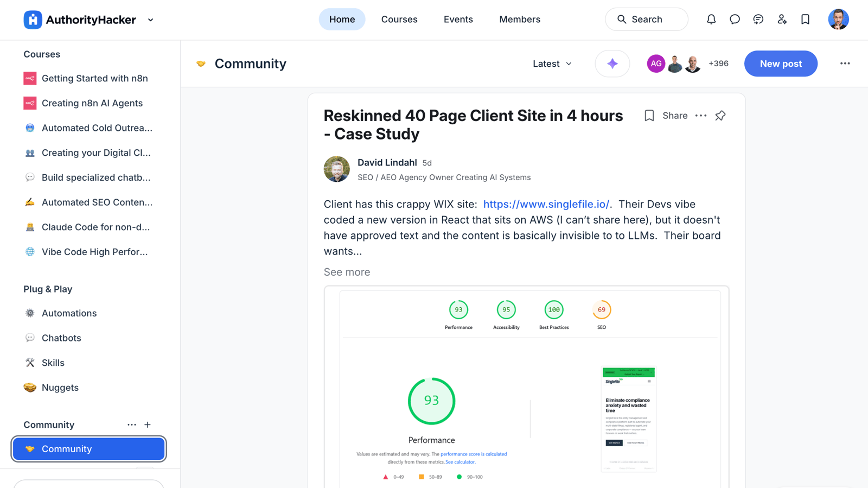Open Creating your Digital Cl... course
Screen dimensions: 868x488
[88, 153]
